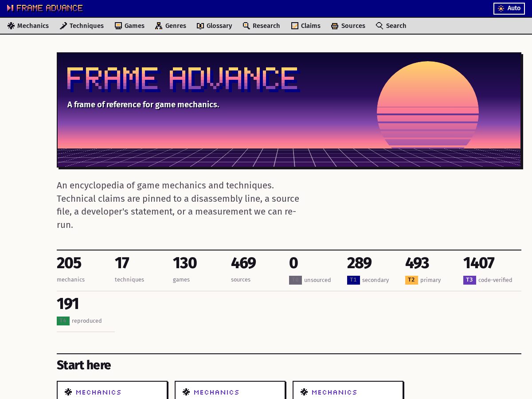Toggle the Auto theme switcher

click(x=509, y=8)
